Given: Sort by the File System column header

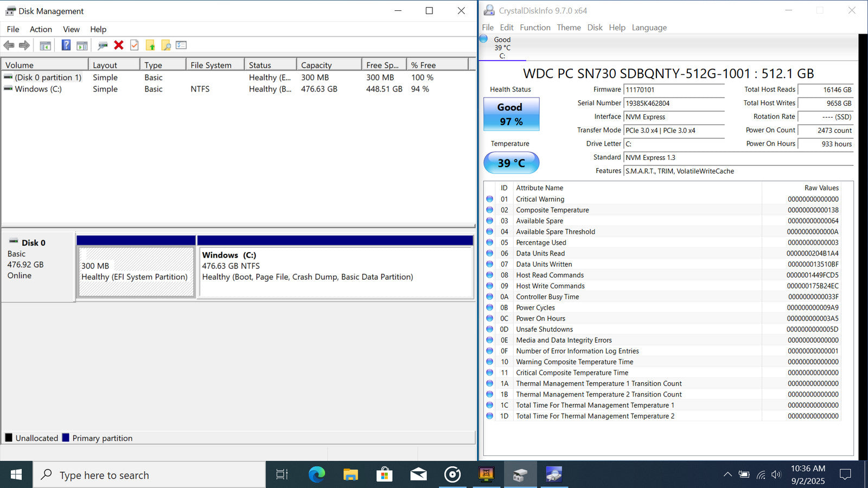Looking at the screenshot, I should (215, 65).
